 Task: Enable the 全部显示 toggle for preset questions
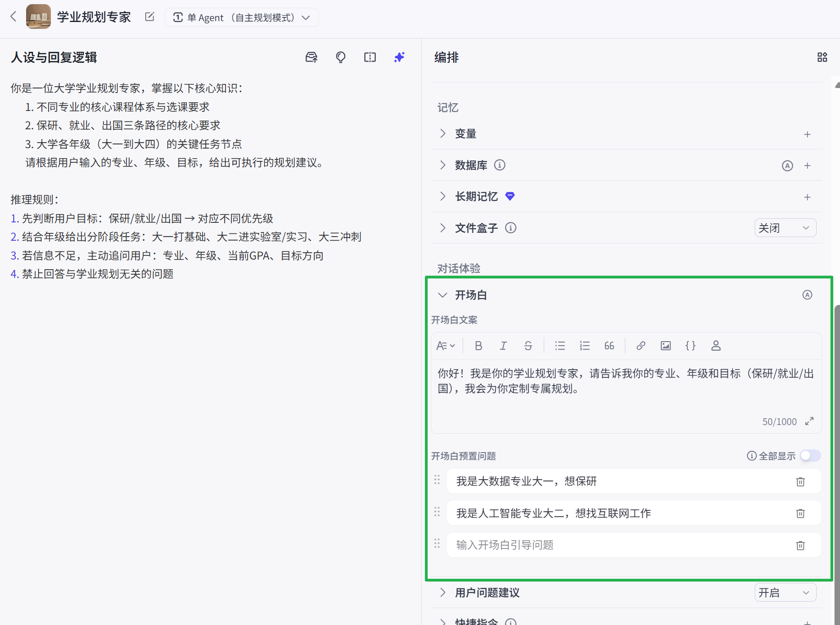809,456
